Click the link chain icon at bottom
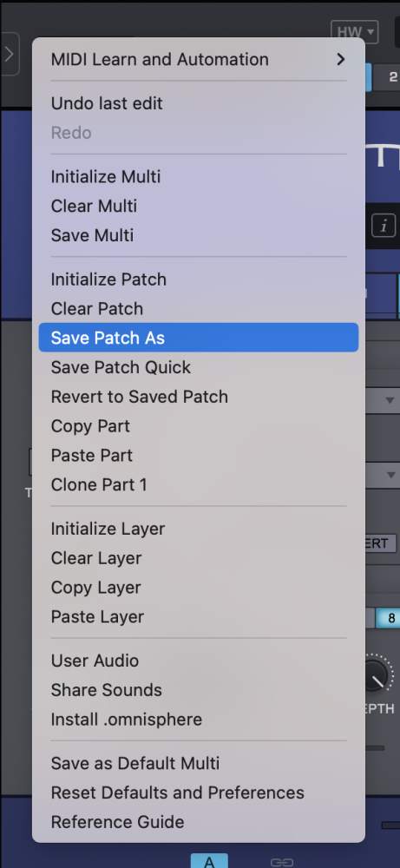Image resolution: width=400 pixels, height=868 pixels. coord(282,862)
